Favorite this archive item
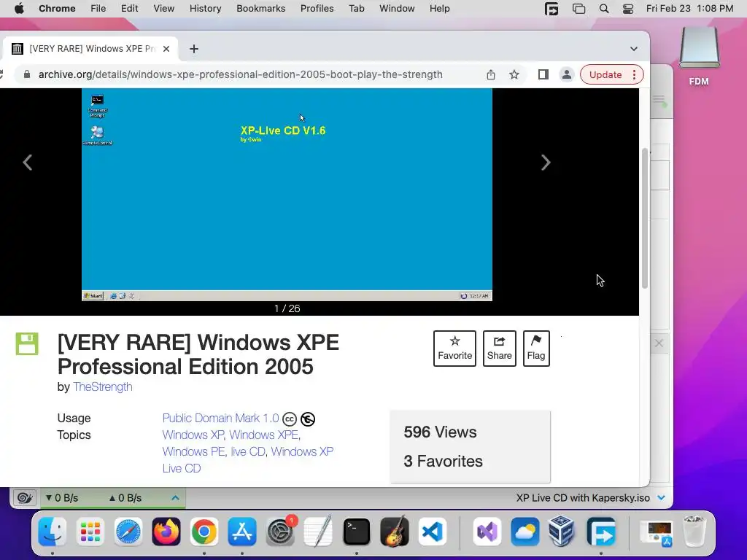 [454, 348]
